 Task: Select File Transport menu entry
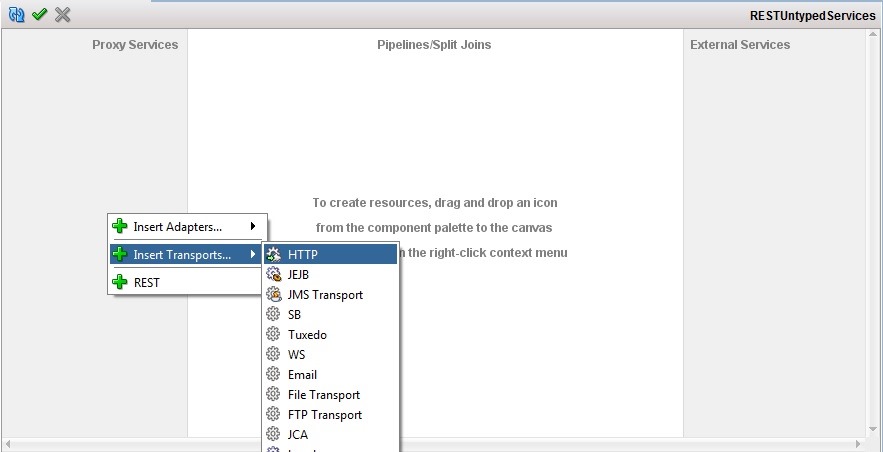click(x=323, y=395)
